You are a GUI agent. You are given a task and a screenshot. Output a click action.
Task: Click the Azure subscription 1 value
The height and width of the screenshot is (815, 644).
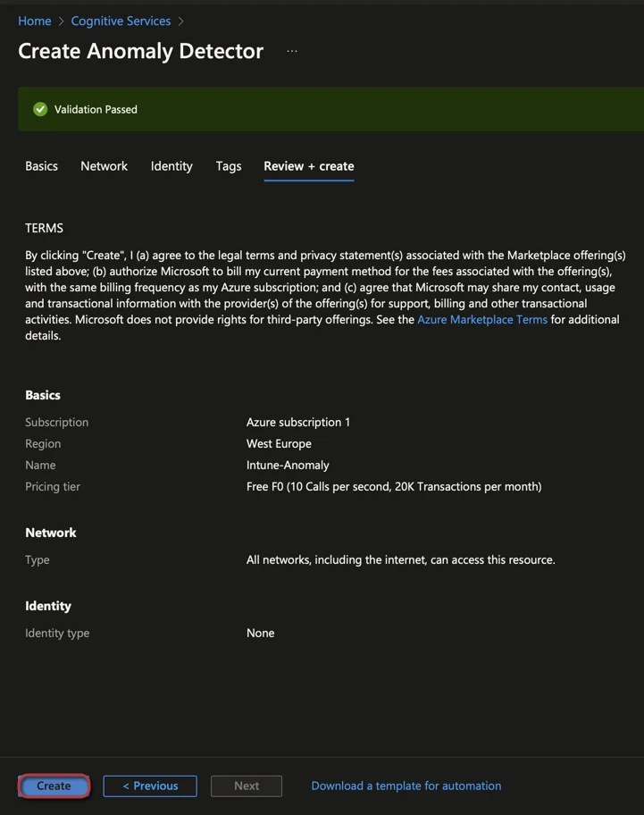click(x=298, y=422)
